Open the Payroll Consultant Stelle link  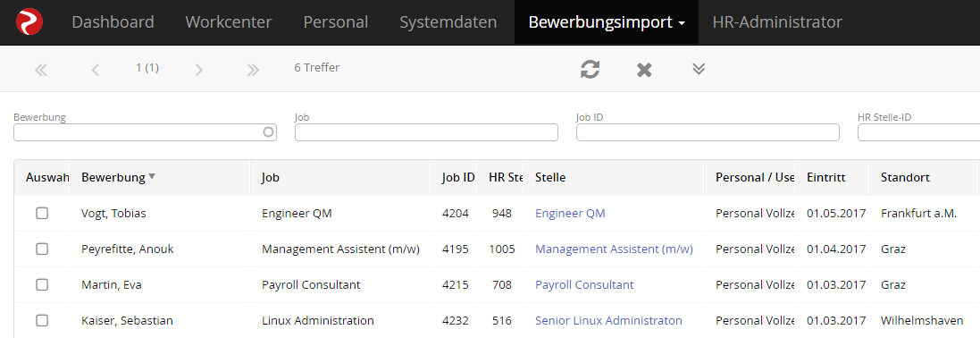click(x=584, y=284)
